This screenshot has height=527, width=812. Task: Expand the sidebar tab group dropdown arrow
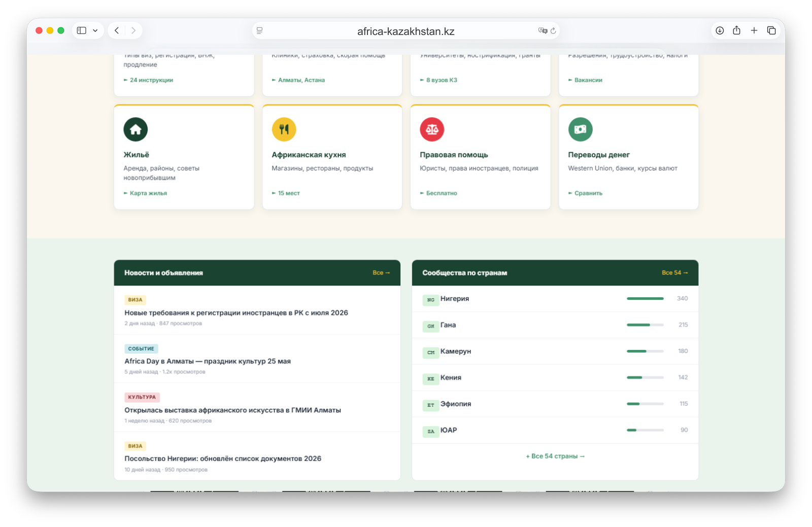(x=95, y=30)
